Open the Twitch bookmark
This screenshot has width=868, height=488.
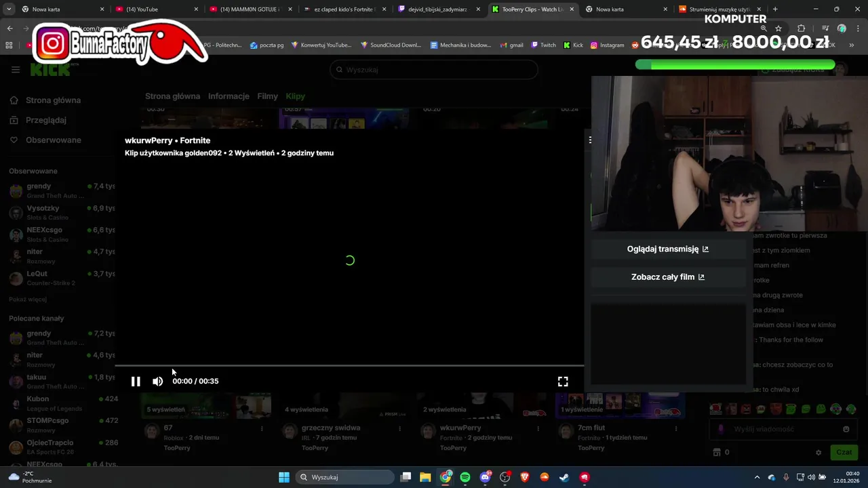click(543, 45)
